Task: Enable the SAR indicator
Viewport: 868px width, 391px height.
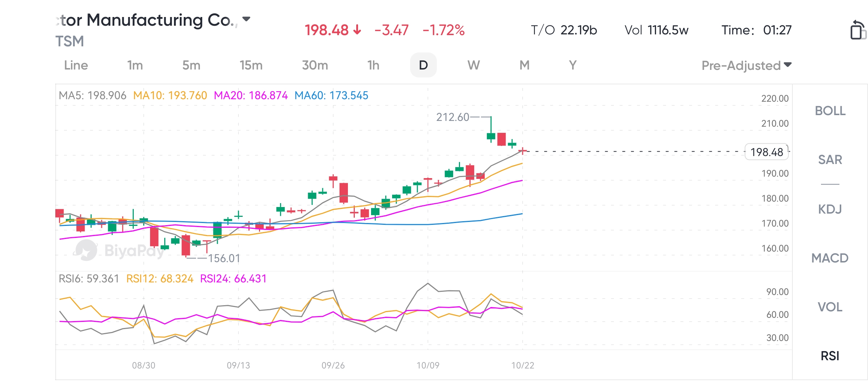Action: click(830, 160)
